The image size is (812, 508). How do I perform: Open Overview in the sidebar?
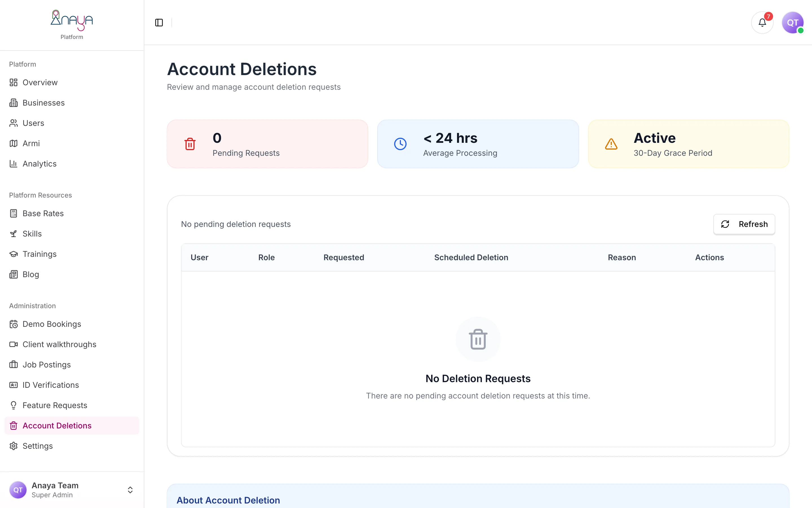(x=72, y=82)
